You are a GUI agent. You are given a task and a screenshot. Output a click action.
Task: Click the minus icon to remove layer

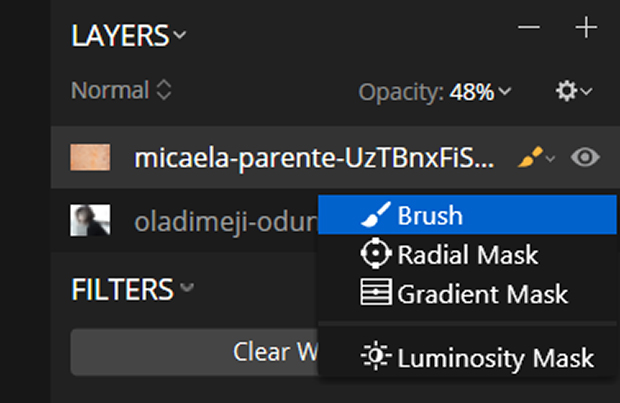click(529, 28)
